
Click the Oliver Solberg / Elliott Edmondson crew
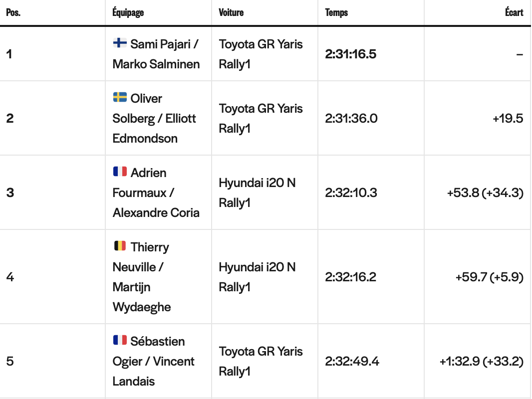coord(154,118)
